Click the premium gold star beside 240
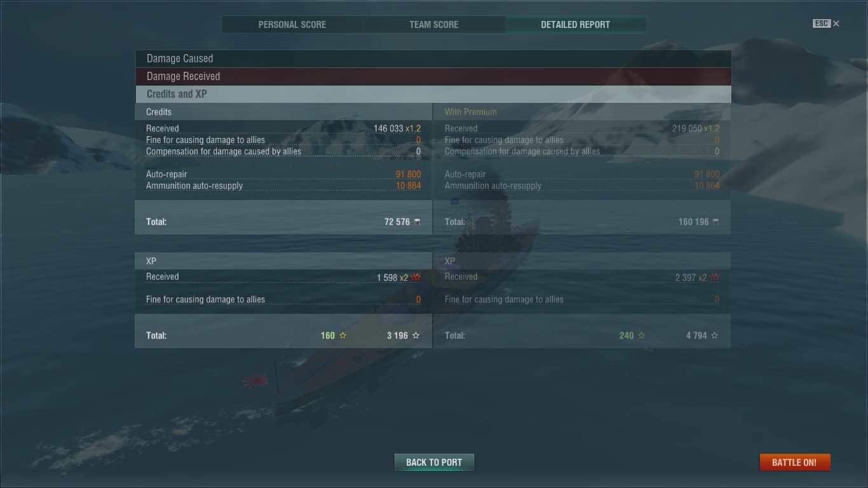868x488 pixels. tap(641, 335)
